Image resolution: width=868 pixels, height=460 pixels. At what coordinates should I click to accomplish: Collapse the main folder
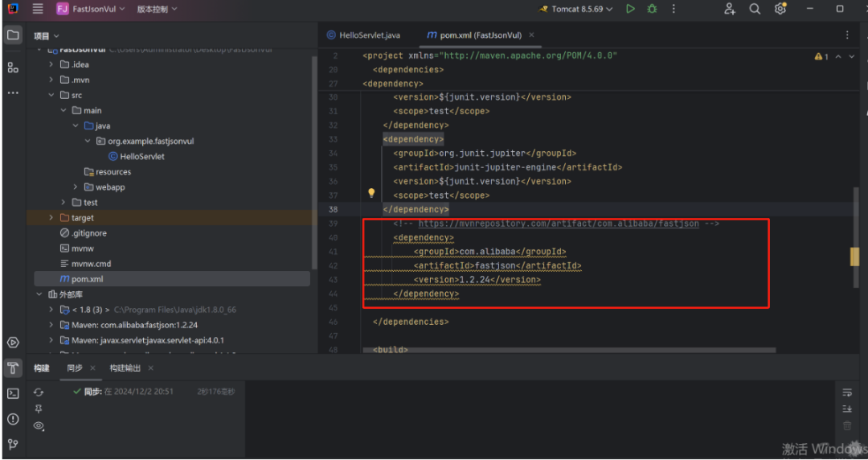click(x=63, y=110)
